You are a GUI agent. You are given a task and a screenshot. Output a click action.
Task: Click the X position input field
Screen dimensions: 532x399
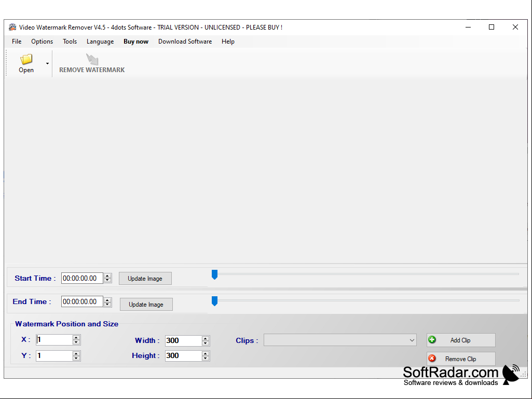(x=54, y=340)
